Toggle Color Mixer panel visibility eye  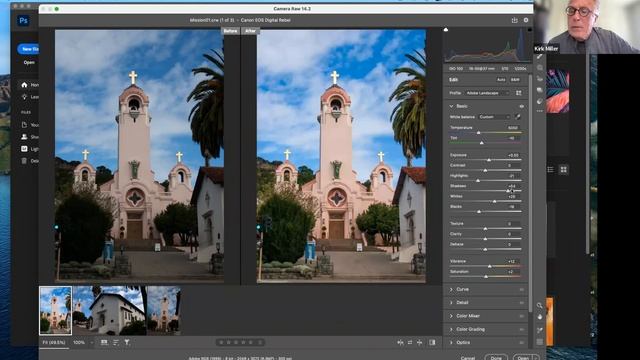(x=522, y=316)
